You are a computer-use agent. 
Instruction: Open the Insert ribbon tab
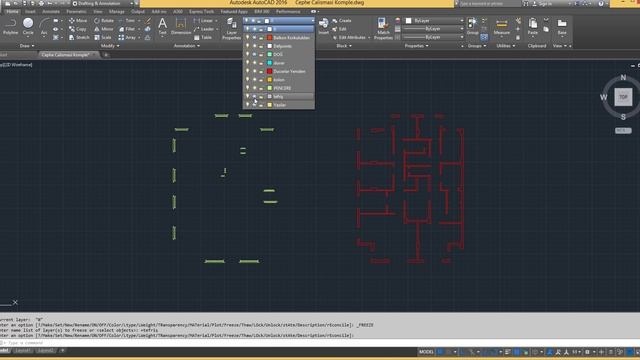pos(30,11)
